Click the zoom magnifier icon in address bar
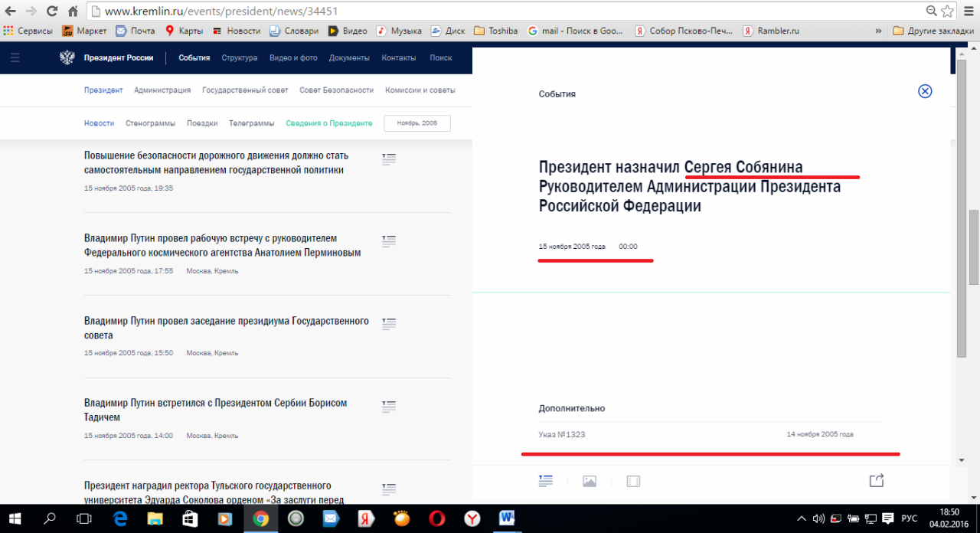Image resolution: width=980 pixels, height=533 pixels. click(932, 11)
